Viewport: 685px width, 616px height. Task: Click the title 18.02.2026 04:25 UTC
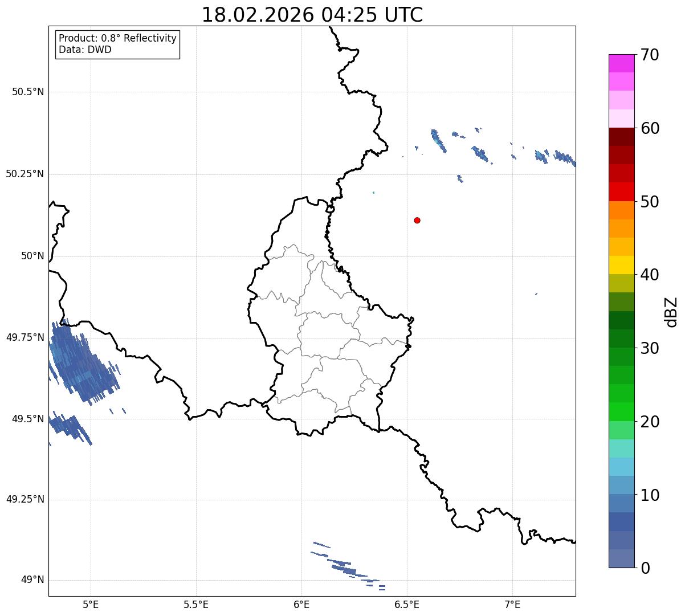pyautogui.click(x=312, y=15)
